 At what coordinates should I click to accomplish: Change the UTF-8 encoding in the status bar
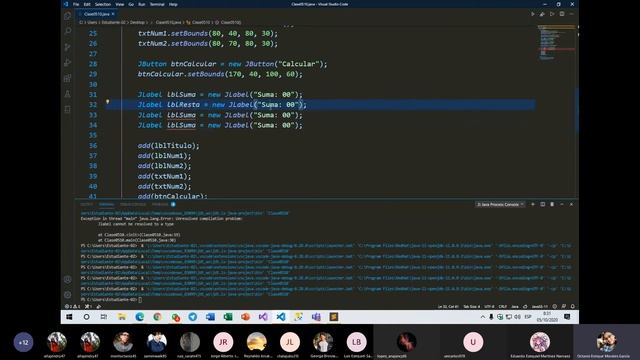point(489,306)
